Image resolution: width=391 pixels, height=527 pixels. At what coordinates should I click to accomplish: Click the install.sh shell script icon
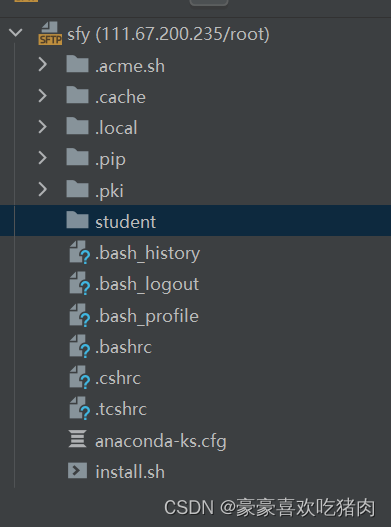click(x=77, y=470)
